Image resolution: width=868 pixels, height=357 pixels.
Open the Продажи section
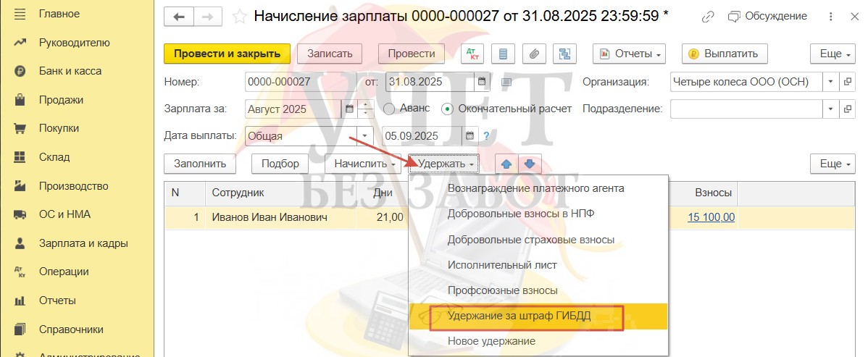pos(61,100)
